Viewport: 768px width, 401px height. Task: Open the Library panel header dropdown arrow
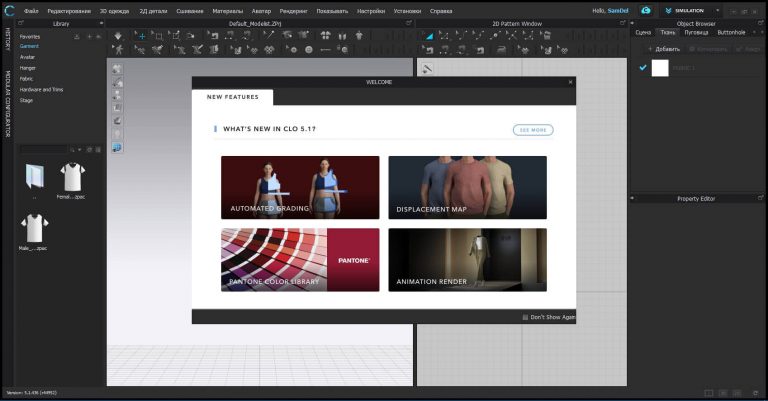click(x=101, y=23)
